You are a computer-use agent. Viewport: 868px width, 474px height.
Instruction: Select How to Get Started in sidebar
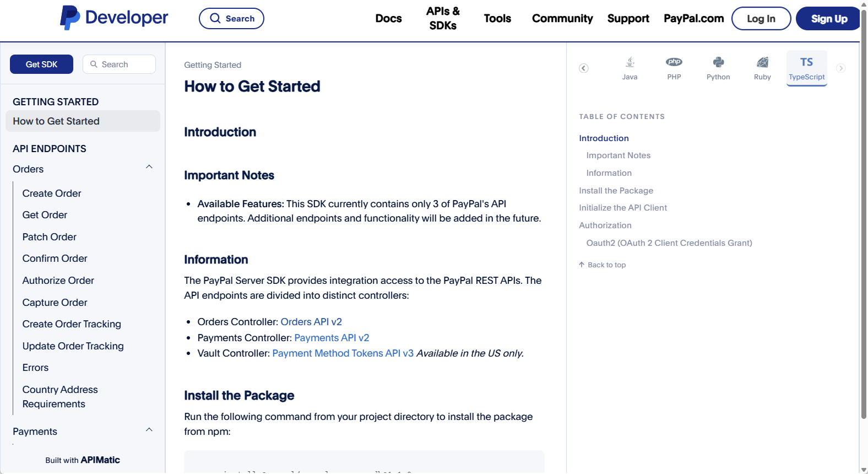83,121
